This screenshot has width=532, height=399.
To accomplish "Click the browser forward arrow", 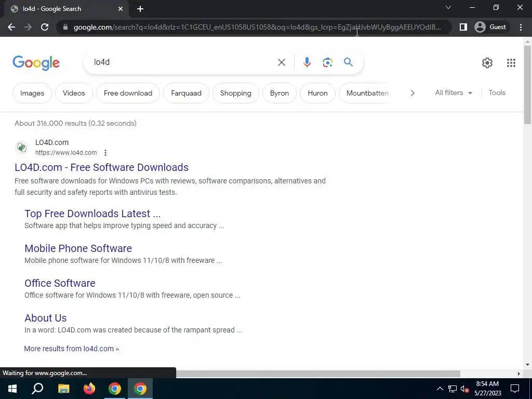I will [x=28, y=27].
